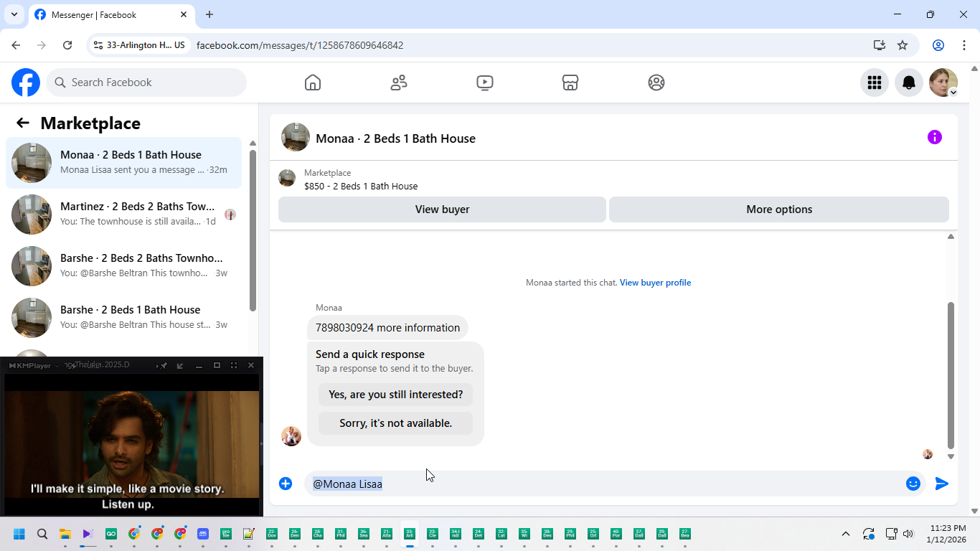Click KMPlayer compact mode arrow icon

180,365
